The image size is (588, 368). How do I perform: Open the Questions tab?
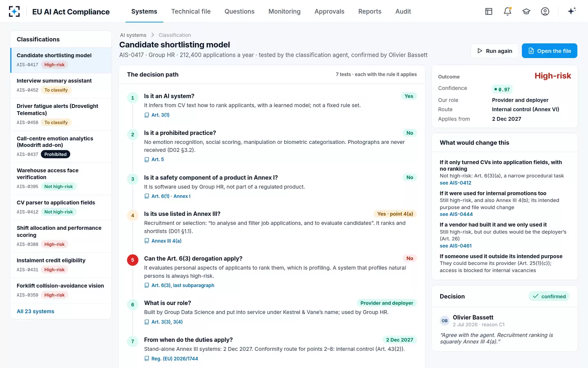pyautogui.click(x=239, y=11)
